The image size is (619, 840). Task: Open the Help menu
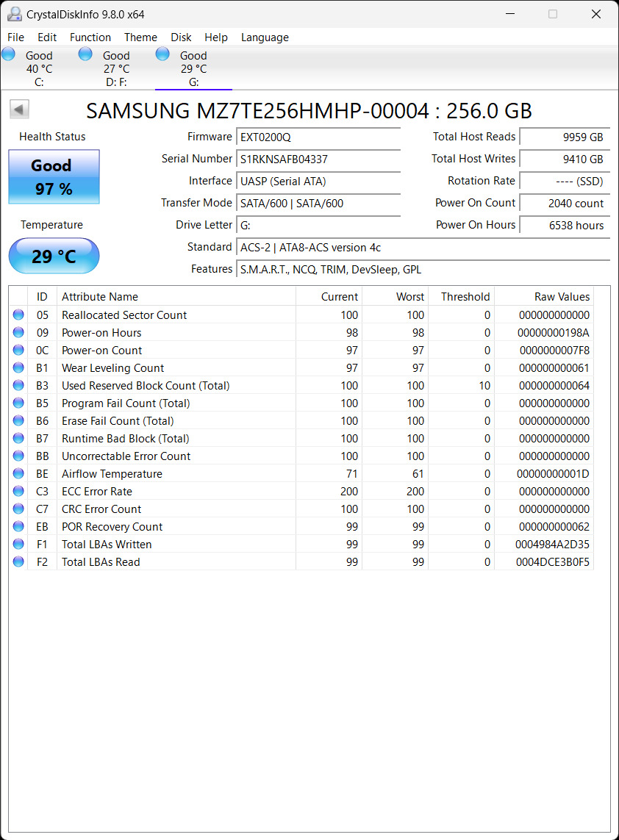coord(216,37)
